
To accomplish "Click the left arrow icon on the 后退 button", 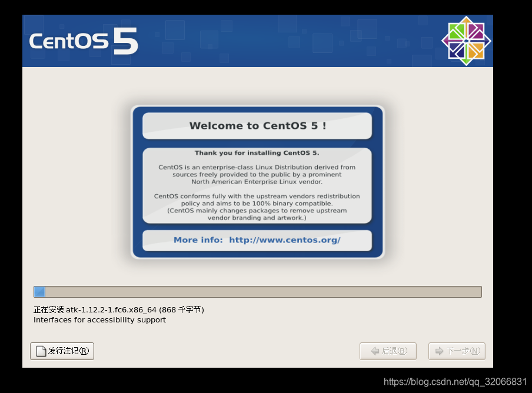I will point(375,351).
